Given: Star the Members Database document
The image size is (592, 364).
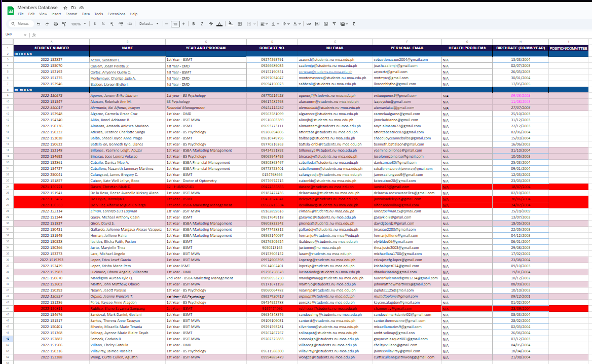Looking at the screenshot, I should pos(65,8).
